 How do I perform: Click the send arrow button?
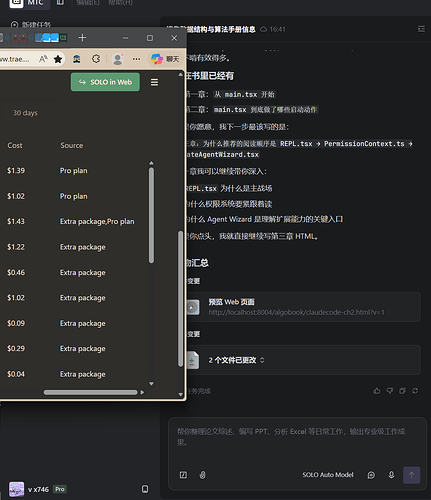[x=411, y=475]
